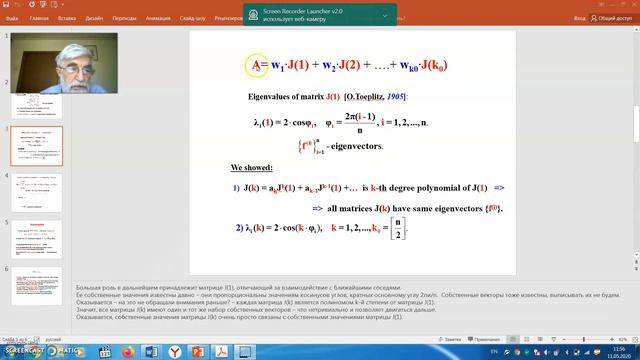The image size is (640, 360).
Task: Click the slide title formula starting with A=
Action: point(349,65)
